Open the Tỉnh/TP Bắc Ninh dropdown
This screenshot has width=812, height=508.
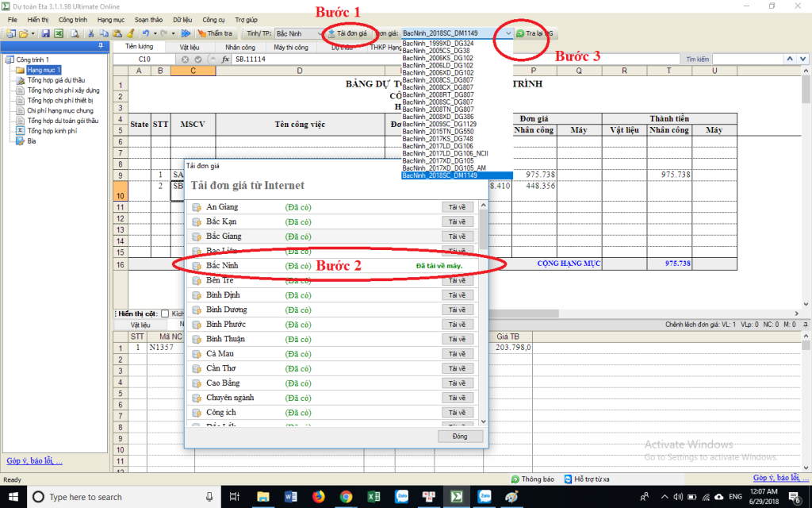(x=298, y=33)
